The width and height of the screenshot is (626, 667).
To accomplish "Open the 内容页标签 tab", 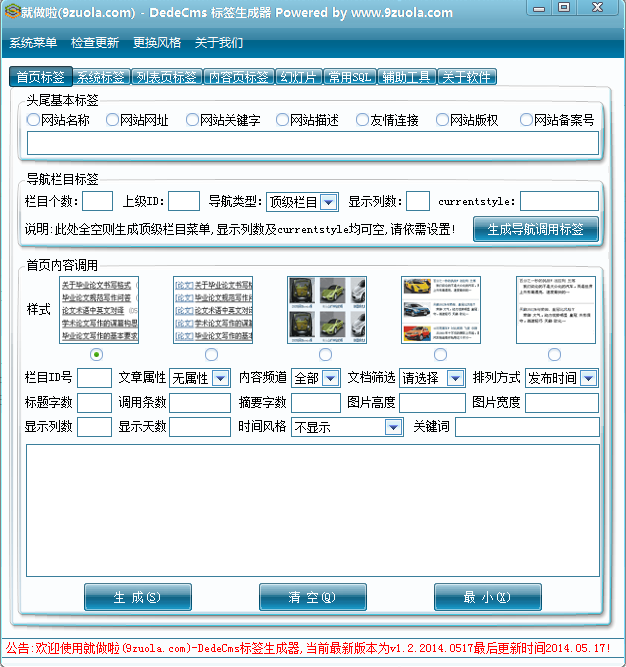I will [x=239, y=77].
